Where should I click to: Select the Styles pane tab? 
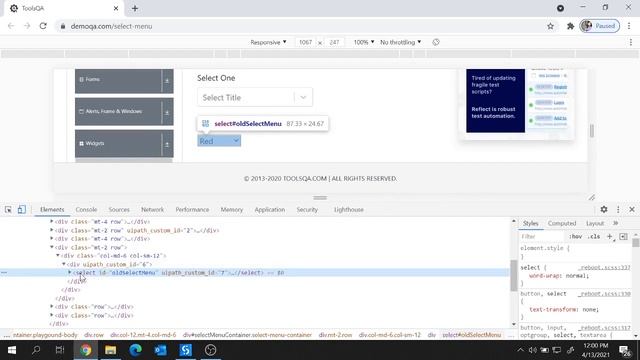coord(531,224)
